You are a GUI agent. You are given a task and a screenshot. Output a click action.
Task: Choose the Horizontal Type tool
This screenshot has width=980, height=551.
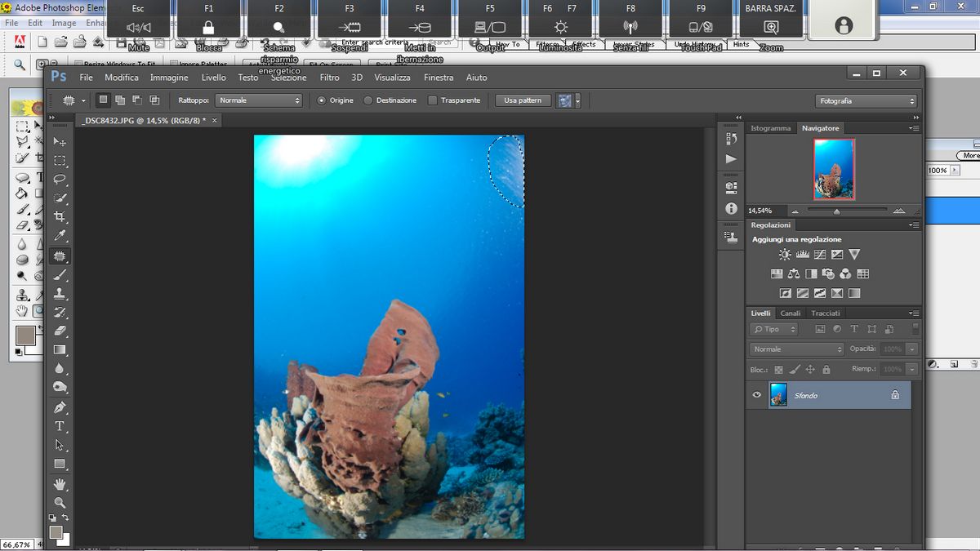(x=60, y=426)
